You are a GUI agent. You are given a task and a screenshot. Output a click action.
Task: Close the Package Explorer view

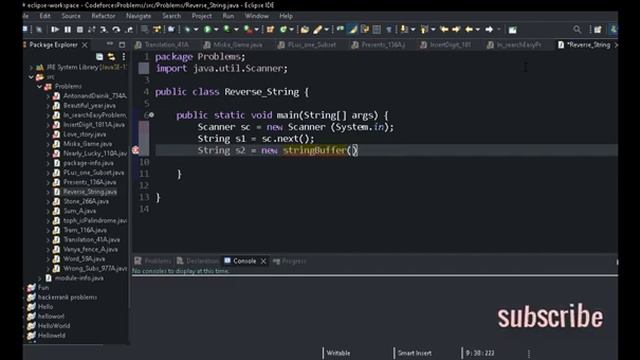point(85,45)
